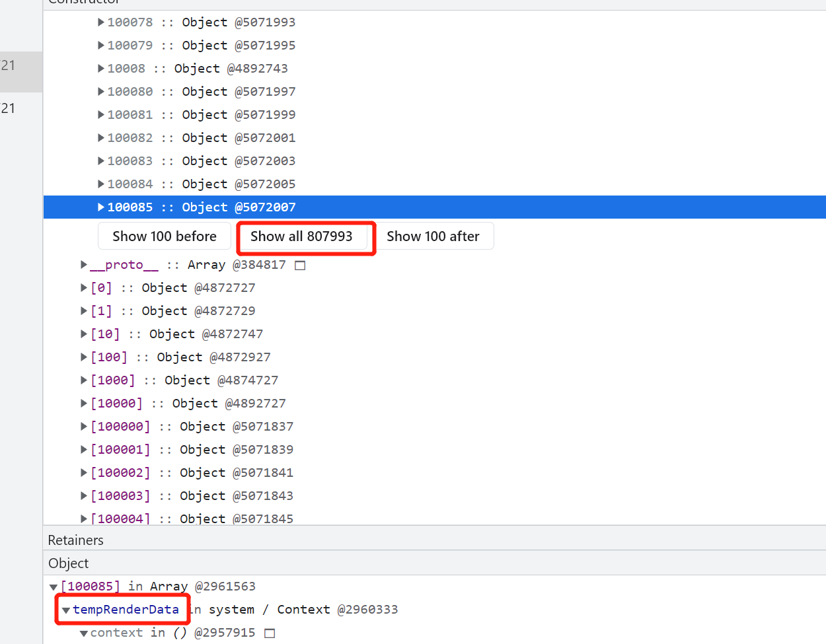This screenshot has height=644, width=826.
Task: Select the 100082 :: Object @5072001 row text
Action: click(x=201, y=138)
